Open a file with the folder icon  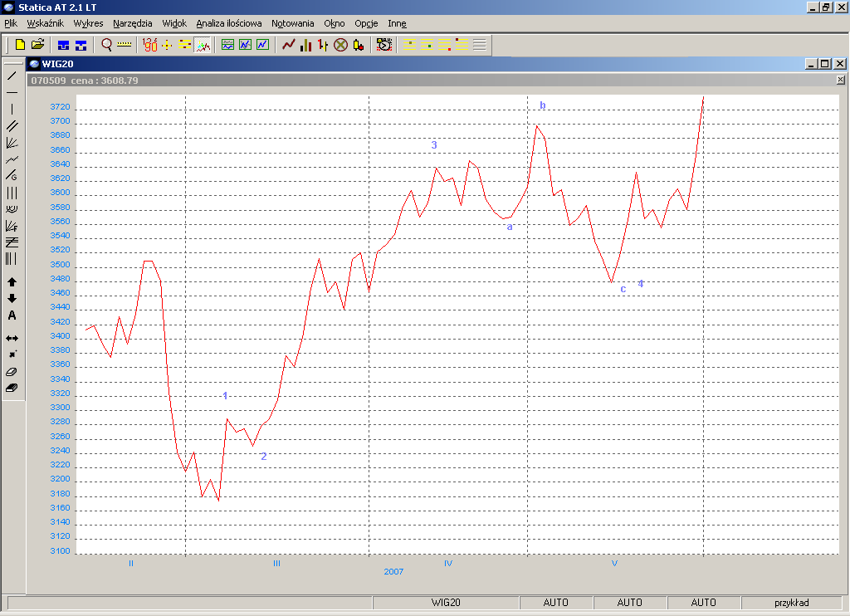coord(37,45)
